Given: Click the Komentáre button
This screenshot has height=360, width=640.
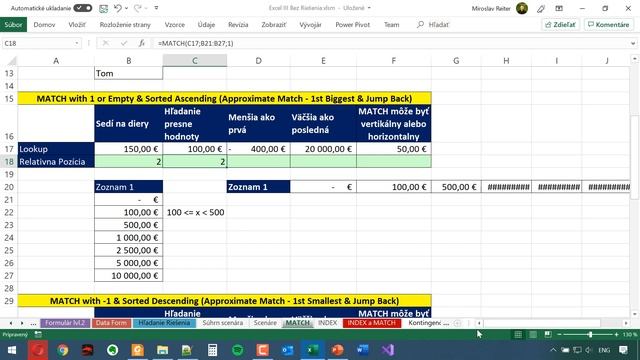Looking at the screenshot, I should coord(609,24).
